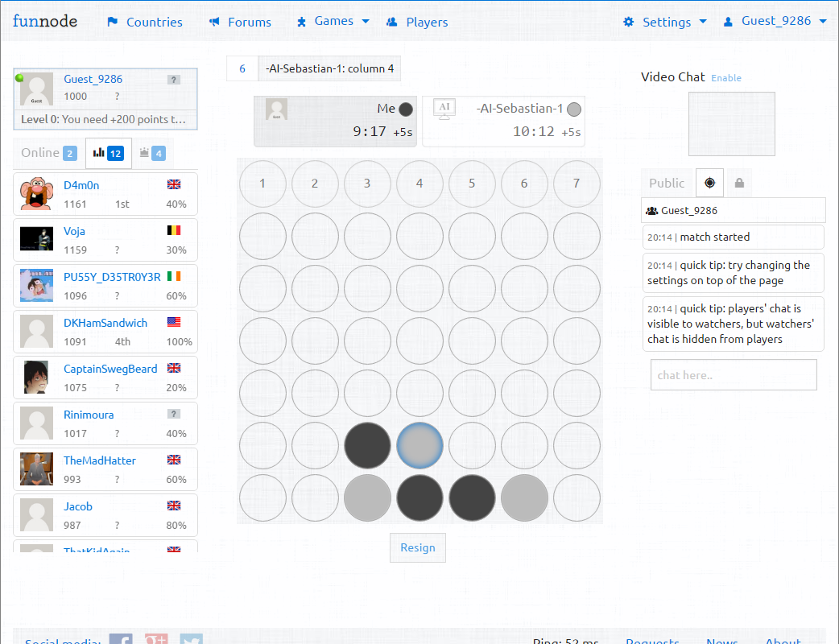This screenshot has height=644, width=839.
Task: Click the unknown-country icon beside Rinimoura
Action: point(174,414)
